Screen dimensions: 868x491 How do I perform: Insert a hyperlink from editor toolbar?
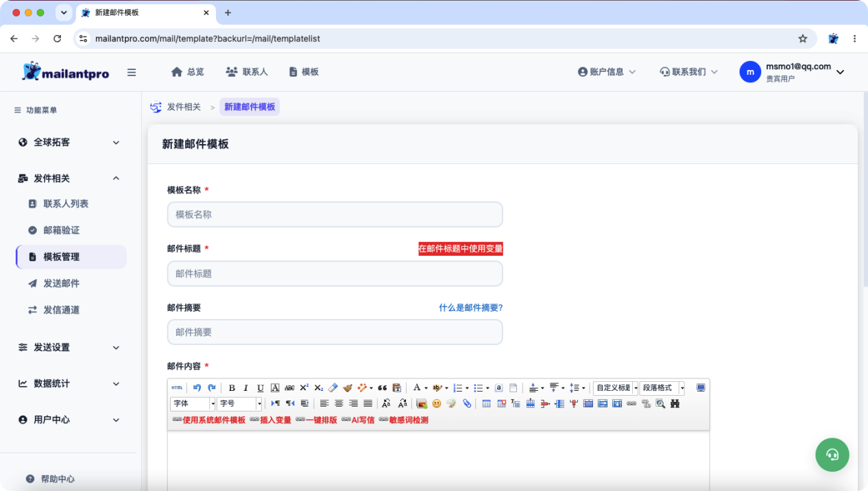(x=631, y=403)
